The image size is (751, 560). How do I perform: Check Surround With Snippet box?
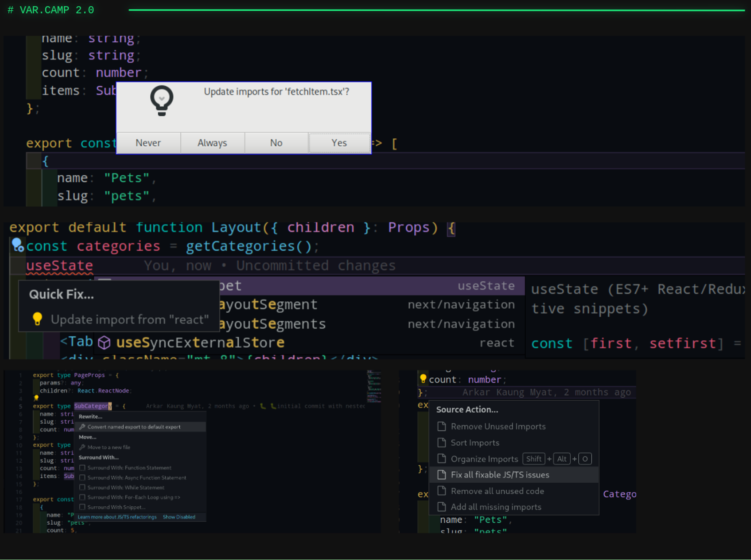coord(82,507)
